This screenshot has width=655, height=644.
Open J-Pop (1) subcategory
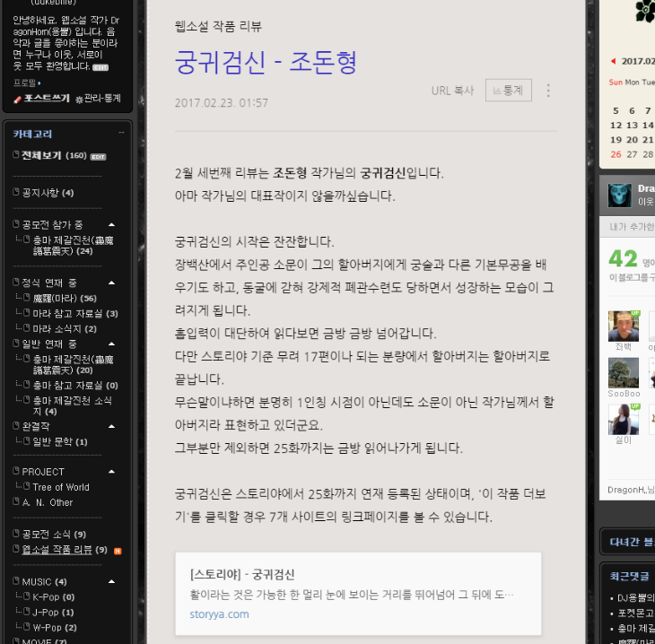tap(53, 613)
